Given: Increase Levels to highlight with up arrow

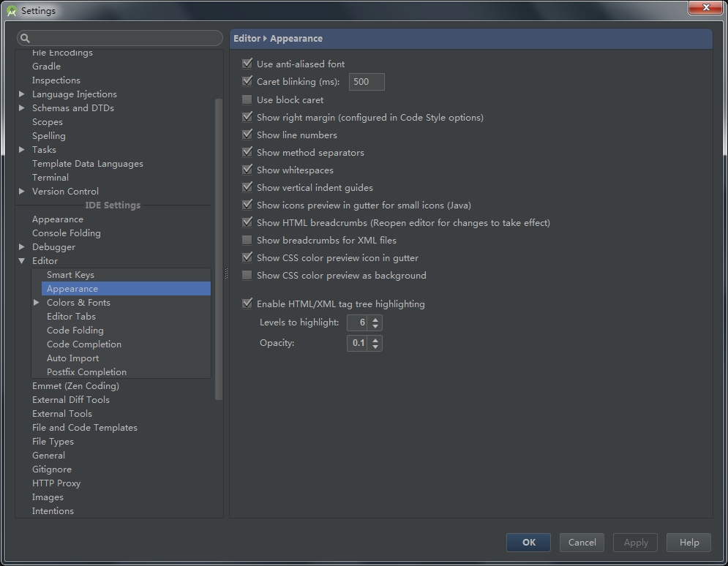Looking at the screenshot, I should tap(375, 319).
